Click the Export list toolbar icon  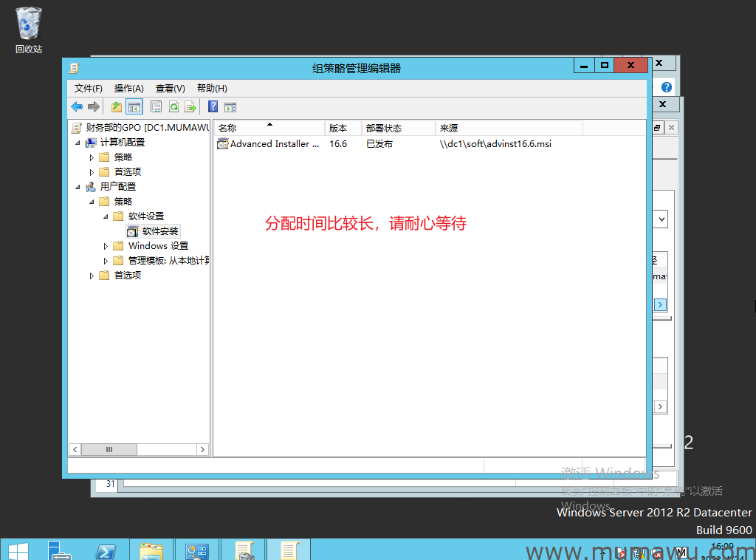[190, 106]
